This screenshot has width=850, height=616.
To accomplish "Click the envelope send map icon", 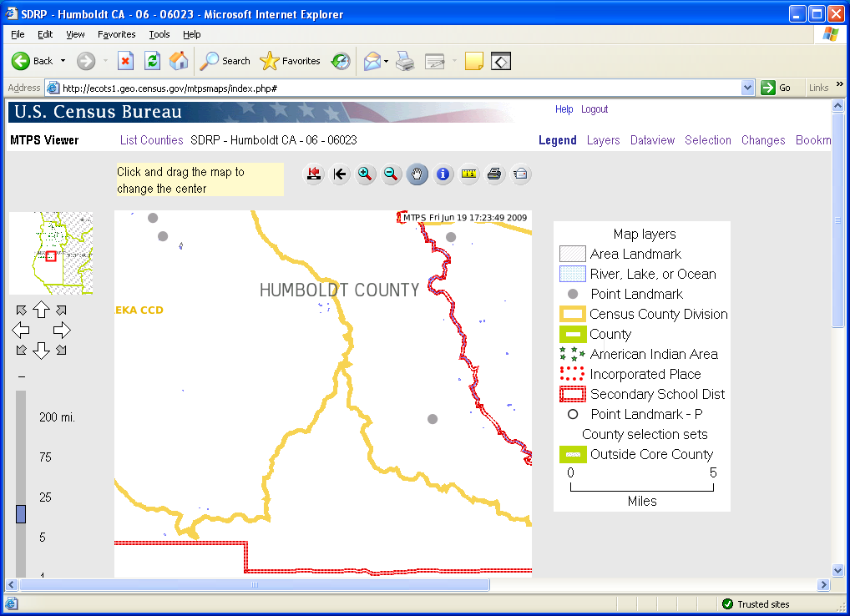I will coord(520,174).
